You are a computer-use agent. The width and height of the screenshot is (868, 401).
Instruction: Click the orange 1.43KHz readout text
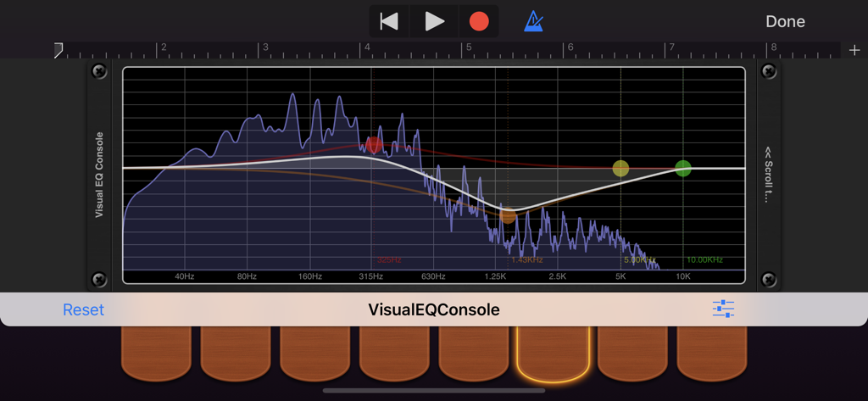pos(527,259)
